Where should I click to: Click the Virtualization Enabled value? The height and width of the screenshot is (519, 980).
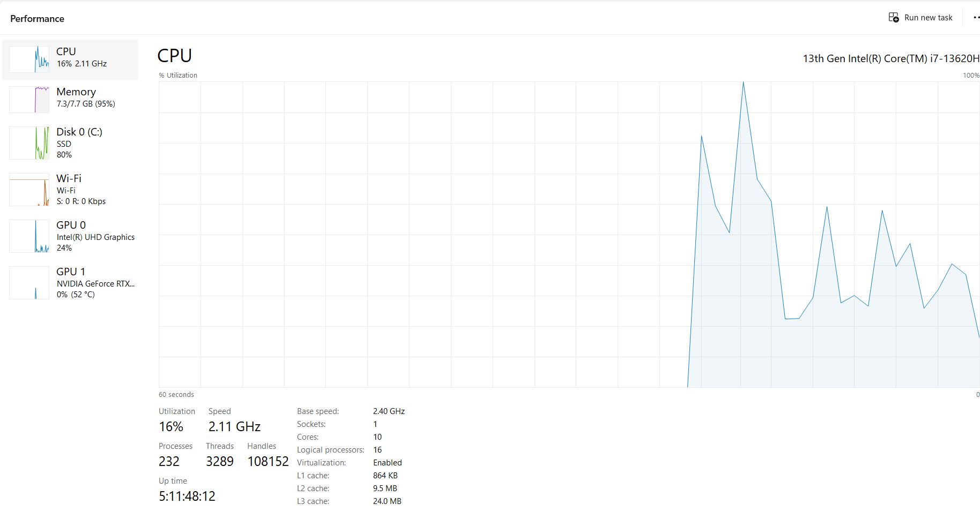387,463
